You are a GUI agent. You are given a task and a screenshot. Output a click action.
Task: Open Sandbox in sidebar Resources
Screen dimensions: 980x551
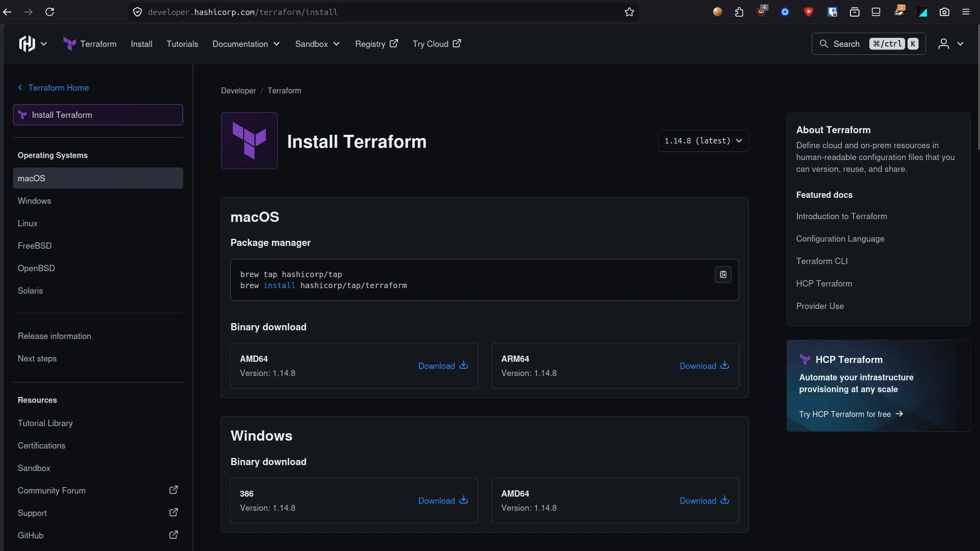98,468
